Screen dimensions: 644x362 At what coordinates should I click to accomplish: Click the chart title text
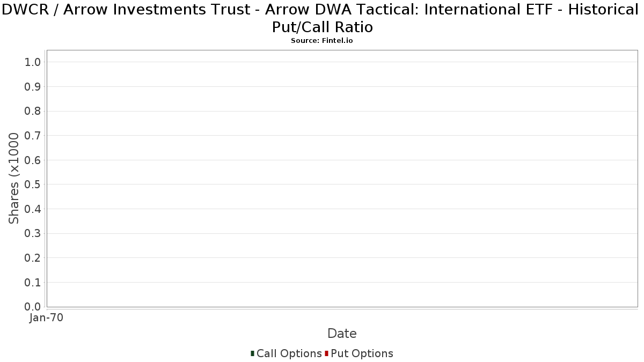(322, 18)
